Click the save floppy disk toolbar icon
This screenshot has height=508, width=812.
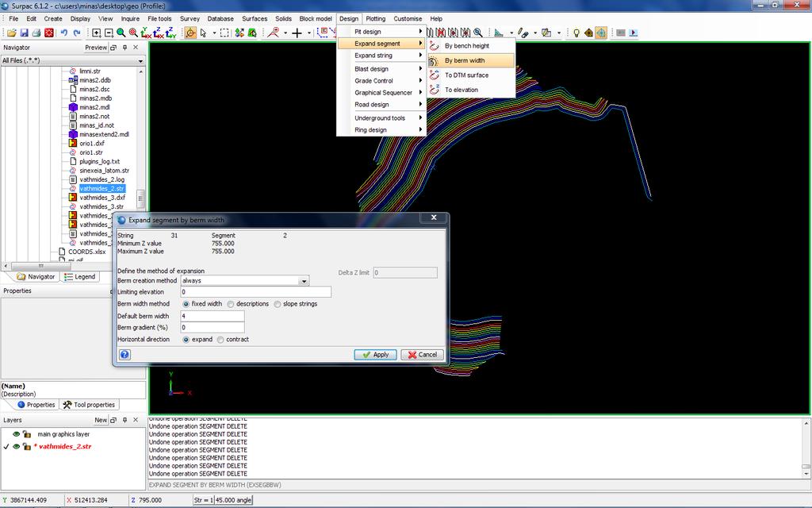click(x=24, y=33)
